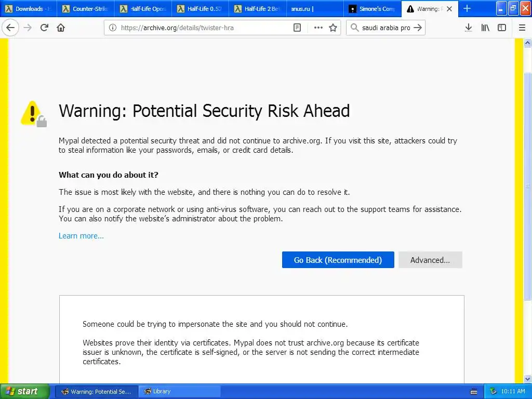Image resolution: width=532 pixels, height=399 pixels.
Task: Show site information for archive.org
Action: tap(113, 28)
